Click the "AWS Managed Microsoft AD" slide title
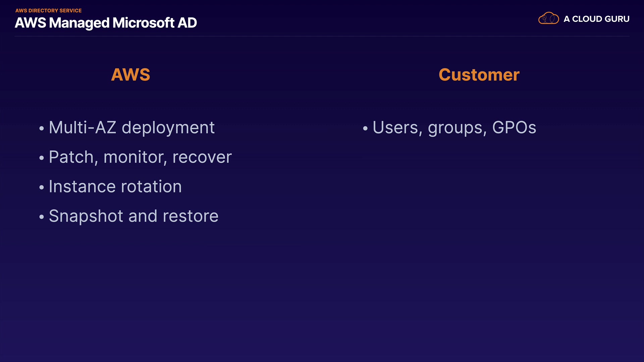 [x=106, y=23]
